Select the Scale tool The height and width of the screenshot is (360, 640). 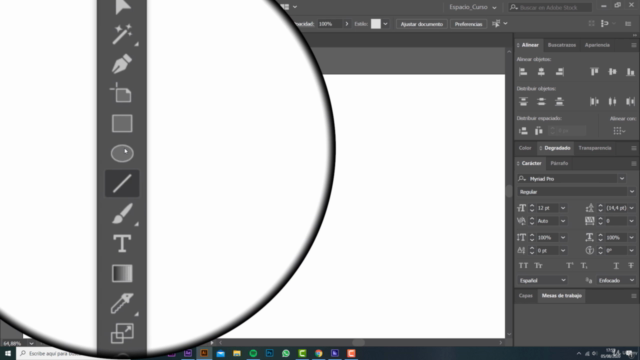tap(122, 333)
